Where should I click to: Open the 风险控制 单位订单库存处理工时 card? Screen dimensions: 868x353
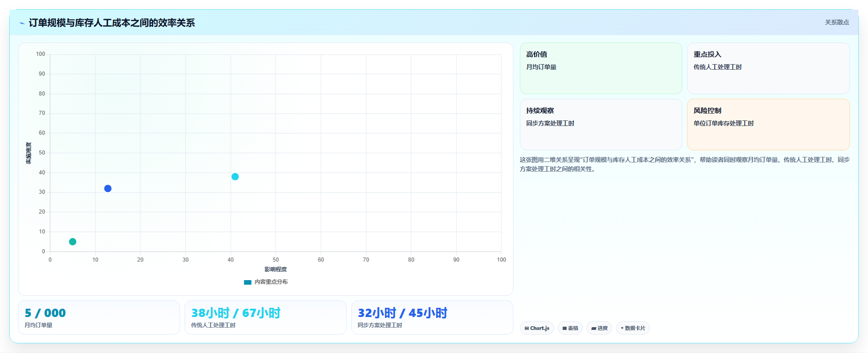click(x=768, y=125)
